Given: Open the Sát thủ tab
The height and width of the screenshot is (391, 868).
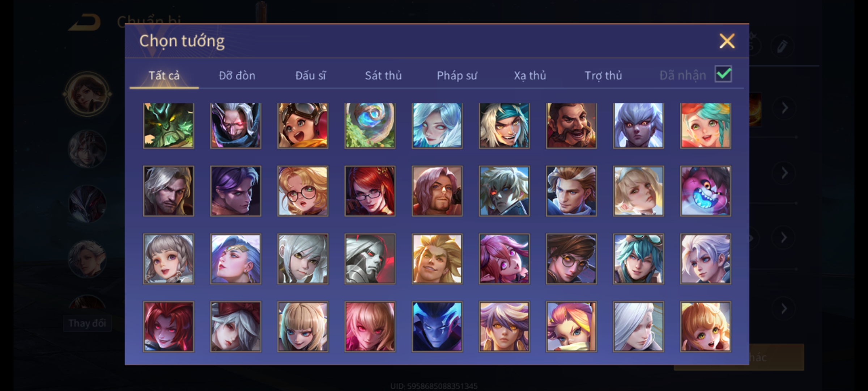Looking at the screenshot, I should [383, 75].
